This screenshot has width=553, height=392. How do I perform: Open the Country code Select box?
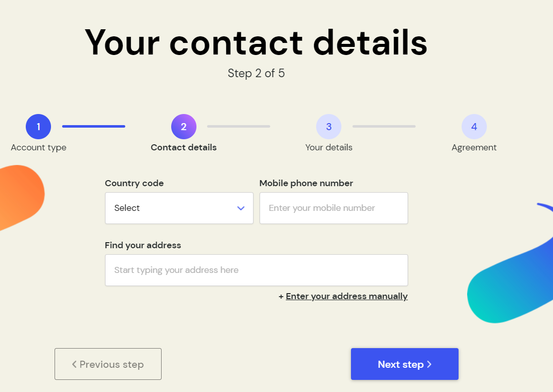pyautogui.click(x=179, y=208)
